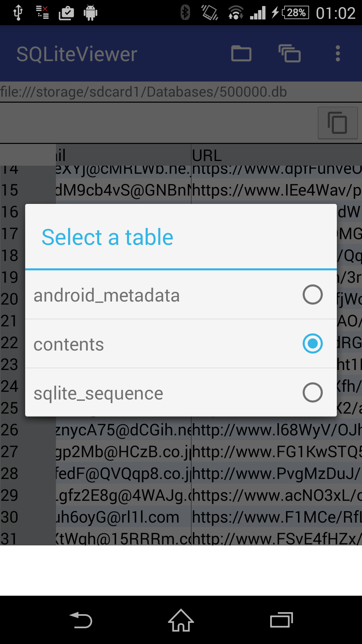The width and height of the screenshot is (362, 644).
Task: Select the sqlite_sequence radio button
Action: (312, 392)
